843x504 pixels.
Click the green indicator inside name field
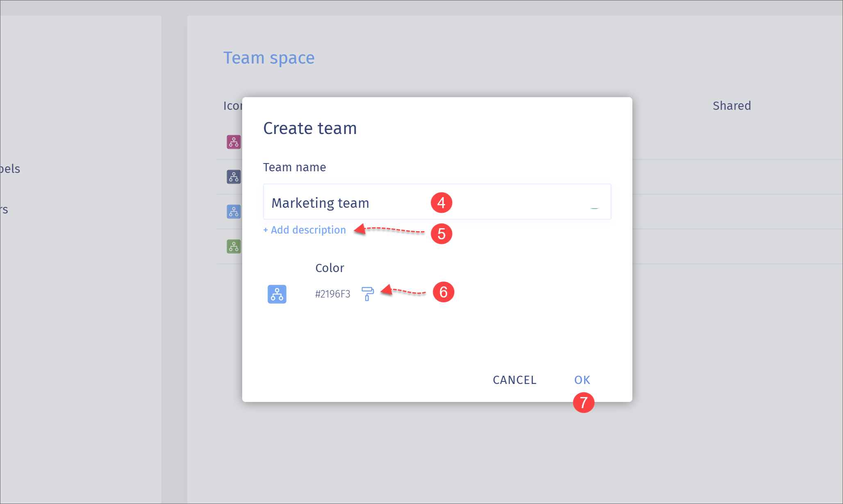tap(594, 208)
